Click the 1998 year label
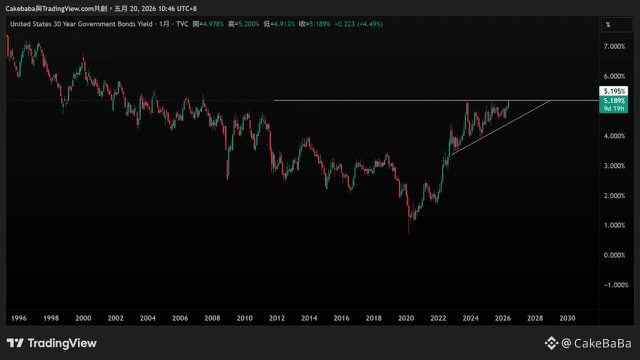Screen dimensions: 640x360 [51, 318]
